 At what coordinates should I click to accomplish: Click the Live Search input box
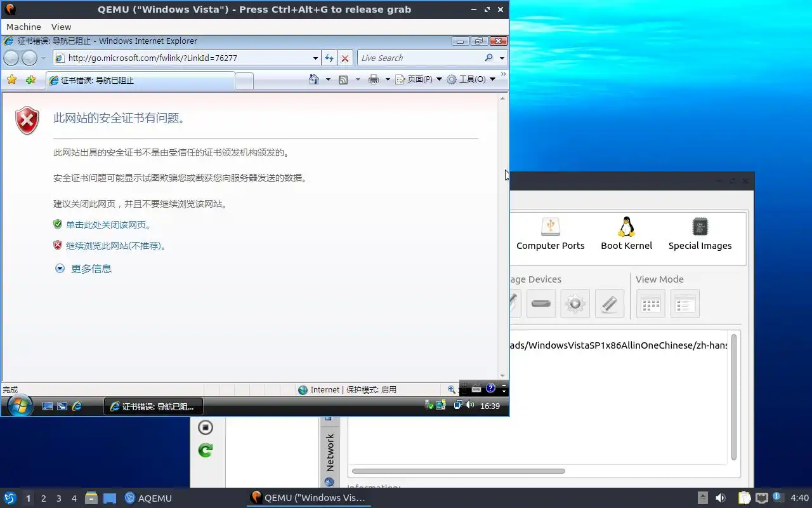420,58
